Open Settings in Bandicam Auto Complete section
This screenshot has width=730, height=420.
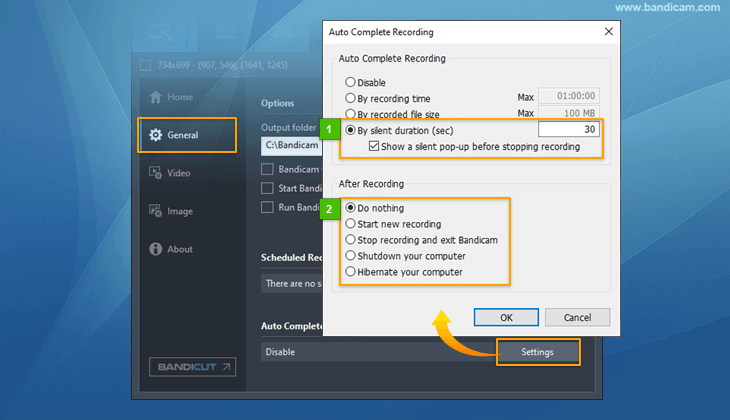(538, 352)
